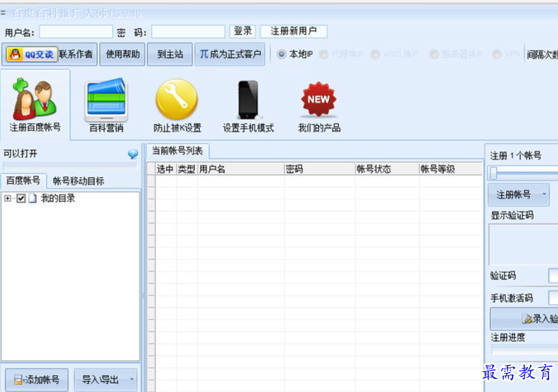Focus the 验证码 input field
Screen dimensions: 558x392
coord(554,276)
